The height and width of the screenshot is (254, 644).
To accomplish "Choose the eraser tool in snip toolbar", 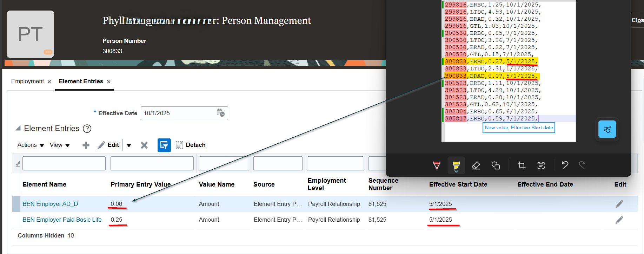I will pyautogui.click(x=476, y=165).
